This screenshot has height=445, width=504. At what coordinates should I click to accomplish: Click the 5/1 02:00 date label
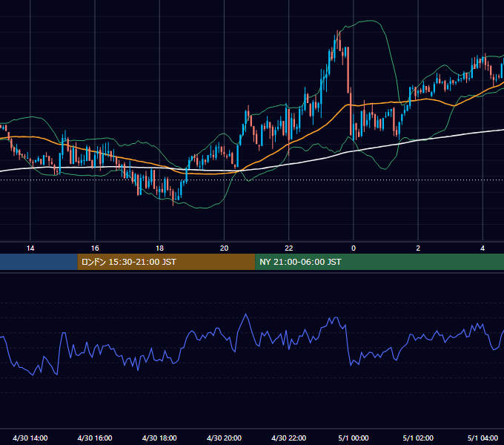pyautogui.click(x=418, y=438)
